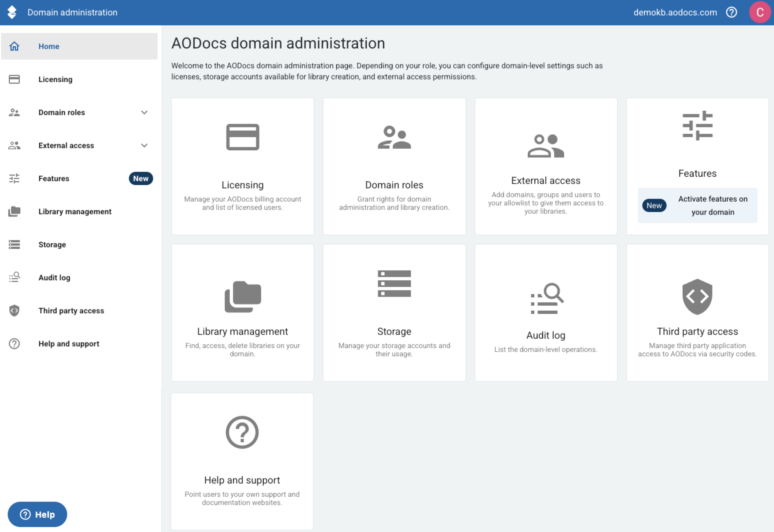This screenshot has width=774, height=532.
Task: Open Audit log in the sidebar menu
Action: coord(79,277)
